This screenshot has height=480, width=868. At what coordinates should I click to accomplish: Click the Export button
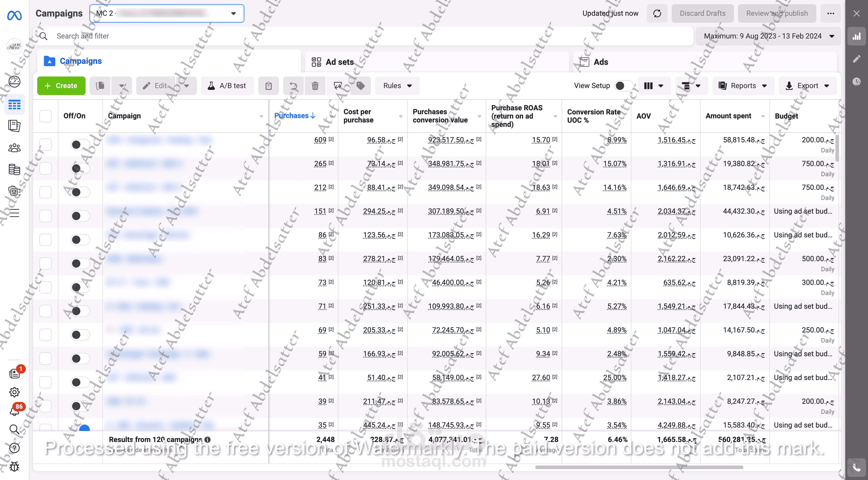(807, 86)
